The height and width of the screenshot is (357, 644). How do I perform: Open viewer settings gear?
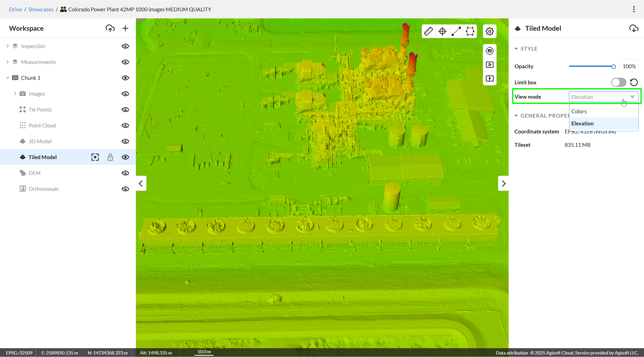[x=489, y=31]
